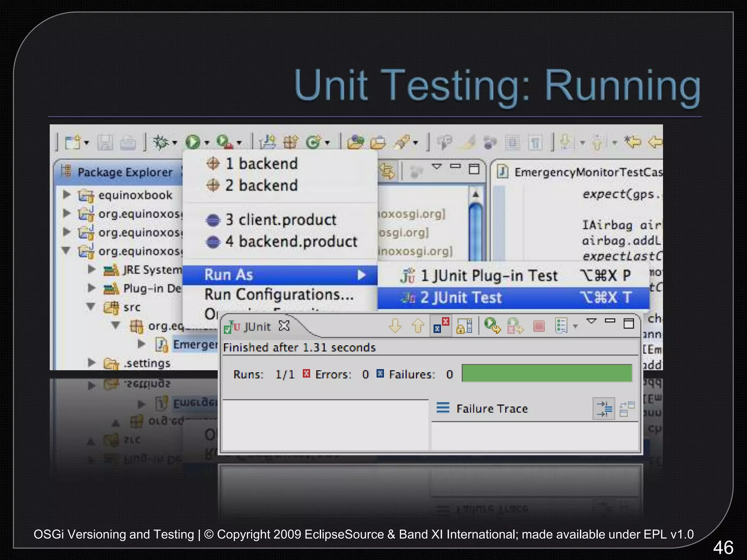
Task: Select the .settings folder item
Action: [x=137, y=363]
